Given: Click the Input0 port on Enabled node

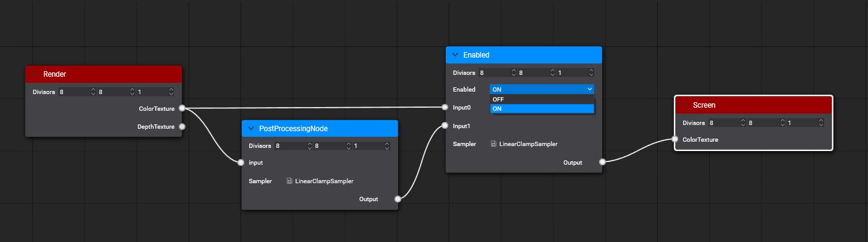Looking at the screenshot, I should click(x=445, y=107).
